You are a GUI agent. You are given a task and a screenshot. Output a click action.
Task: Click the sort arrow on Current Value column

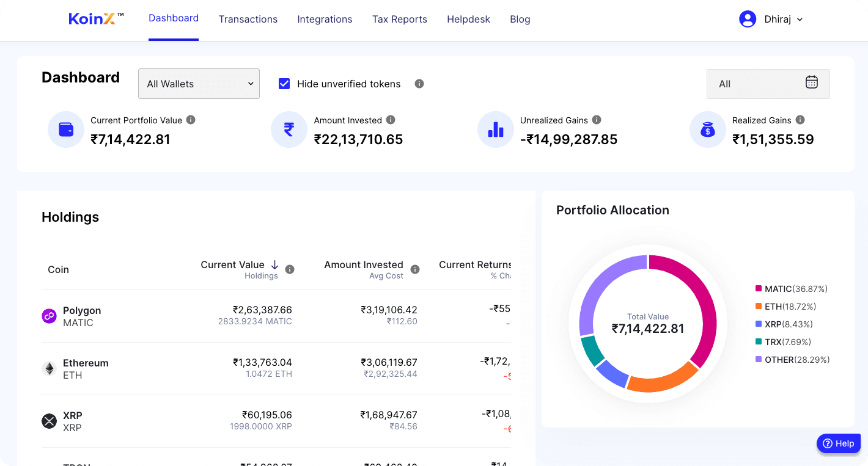point(274,264)
